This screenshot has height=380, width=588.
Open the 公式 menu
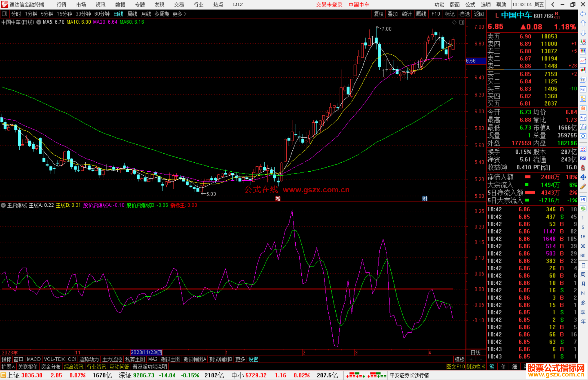tap(470, 5)
